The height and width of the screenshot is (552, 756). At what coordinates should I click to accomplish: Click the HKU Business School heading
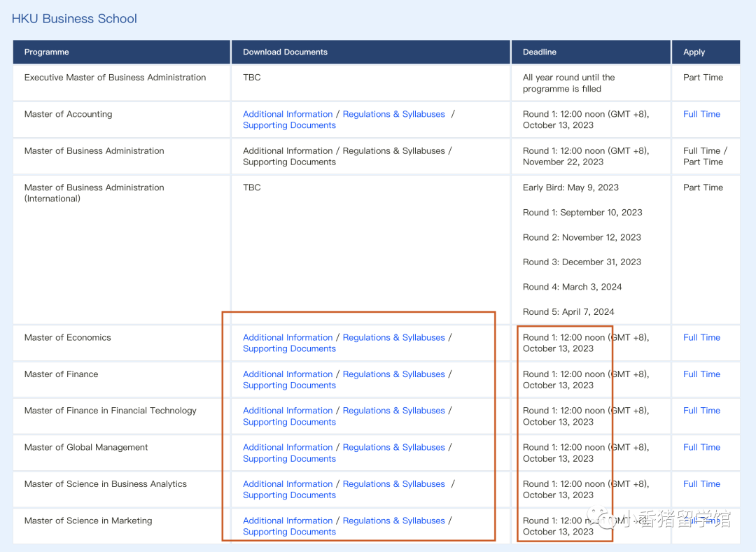click(x=74, y=19)
